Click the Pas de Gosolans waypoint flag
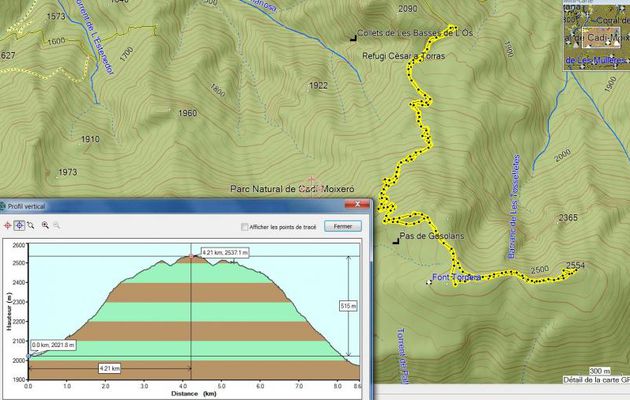630x400 pixels. pyautogui.click(x=396, y=241)
